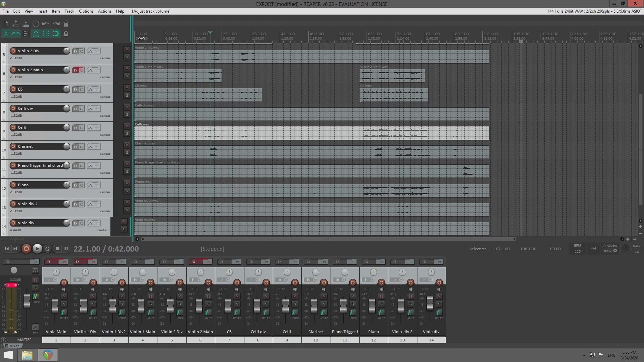This screenshot has width=644, height=362.
Task: Open master Route button in mixer
Action: click(35, 297)
